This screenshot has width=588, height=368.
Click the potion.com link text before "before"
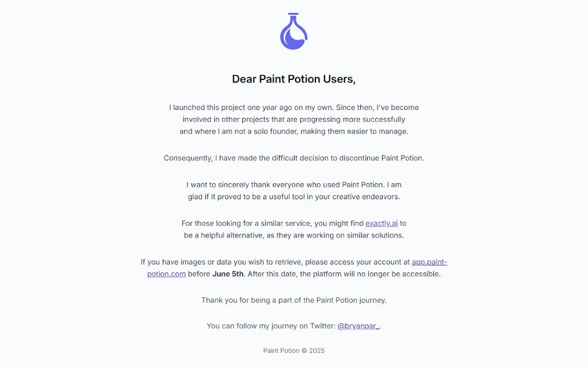[167, 274]
